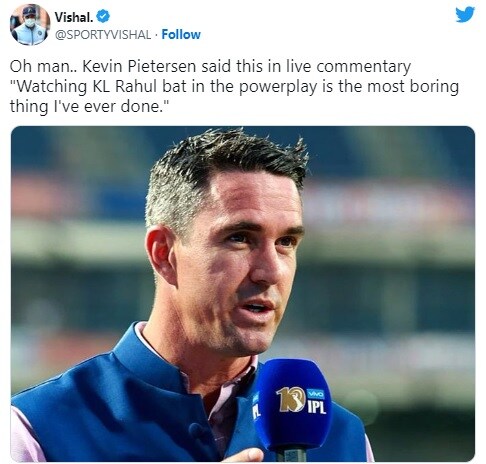Open Vishal's round profile avatar

click(30, 25)
